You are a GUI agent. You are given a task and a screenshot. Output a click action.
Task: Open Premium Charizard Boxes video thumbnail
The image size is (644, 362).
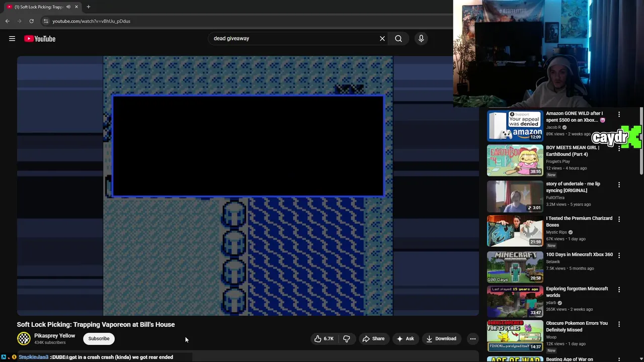tap(515, 231)
